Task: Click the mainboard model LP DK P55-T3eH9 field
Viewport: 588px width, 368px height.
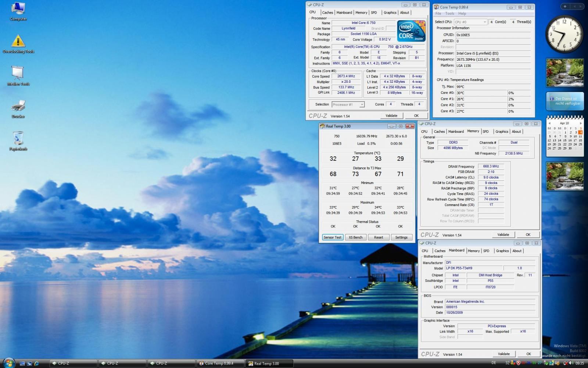Action: pyautogui.click(x=473, y=268)
